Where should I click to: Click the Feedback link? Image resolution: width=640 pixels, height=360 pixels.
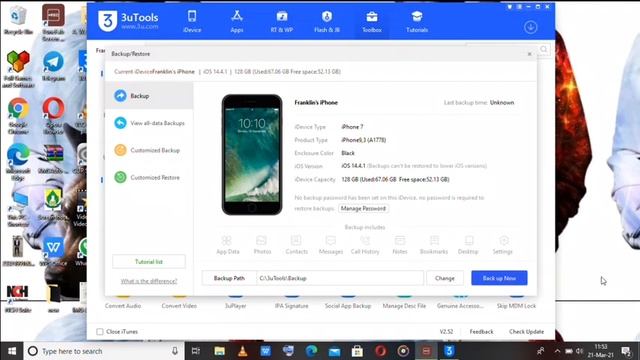481,331
